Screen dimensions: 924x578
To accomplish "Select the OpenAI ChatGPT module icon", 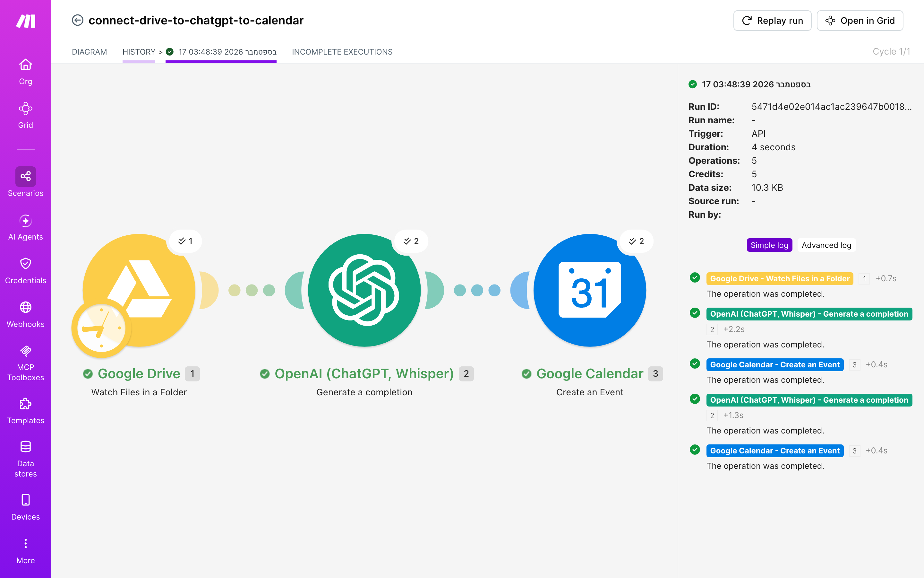I will click(x=364, y=290).
